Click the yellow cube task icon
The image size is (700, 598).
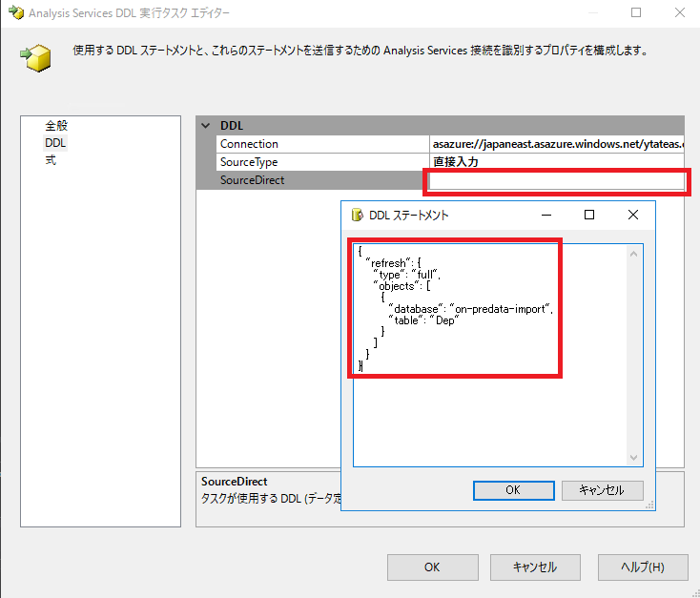[x=36, y=56]
